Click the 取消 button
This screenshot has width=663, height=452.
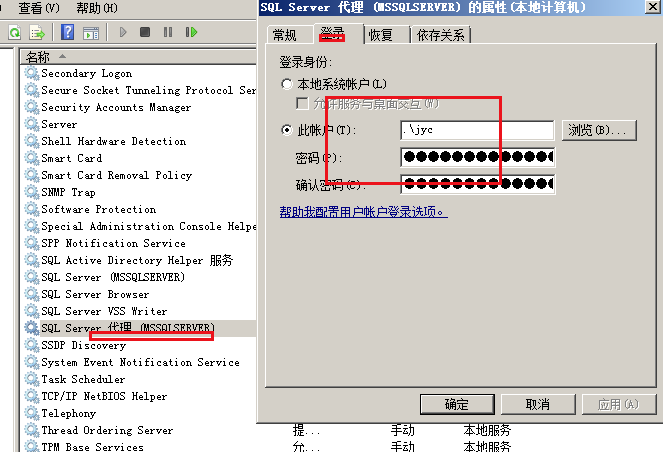click(538, 404)
